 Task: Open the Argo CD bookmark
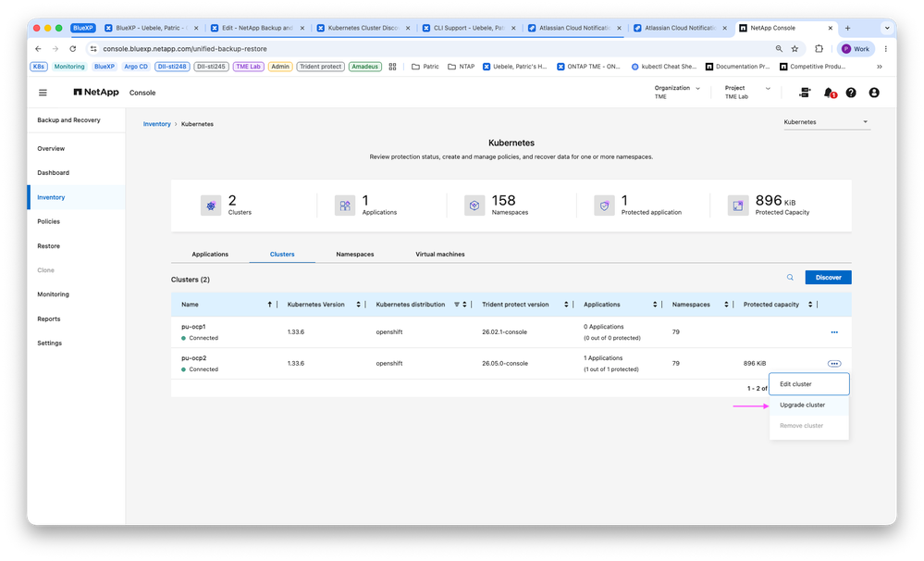[136, 67]
